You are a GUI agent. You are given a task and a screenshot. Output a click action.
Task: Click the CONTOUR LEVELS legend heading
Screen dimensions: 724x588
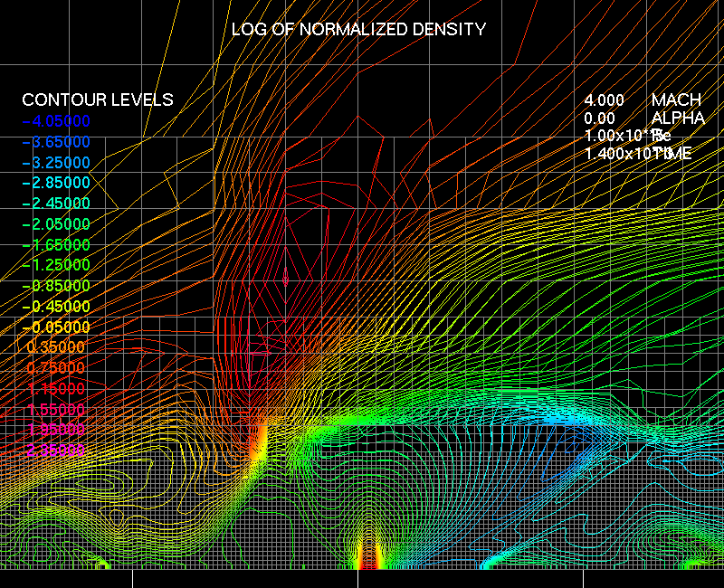pos(98,100)
